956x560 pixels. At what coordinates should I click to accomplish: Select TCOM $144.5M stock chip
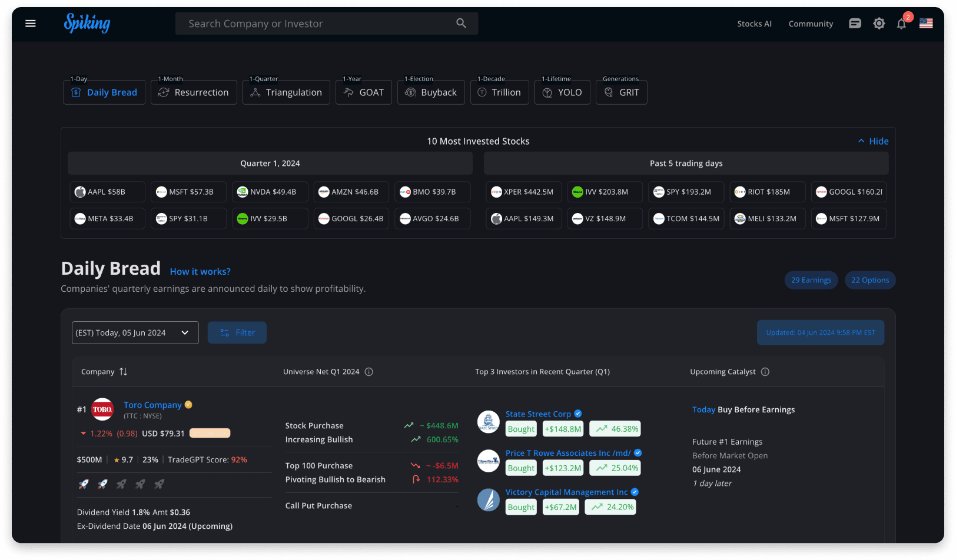point(686,219)
